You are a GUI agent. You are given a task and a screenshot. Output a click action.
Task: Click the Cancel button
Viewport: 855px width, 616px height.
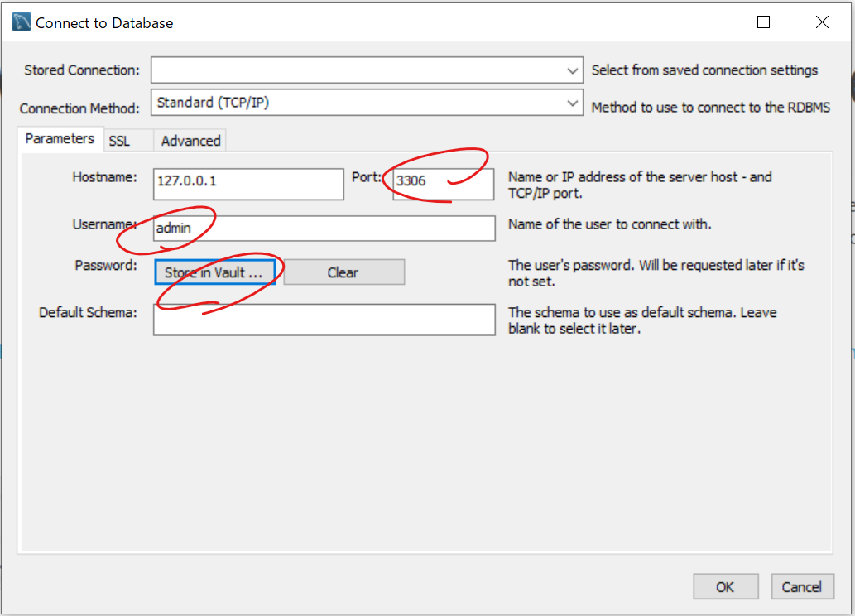coord(802,586)
